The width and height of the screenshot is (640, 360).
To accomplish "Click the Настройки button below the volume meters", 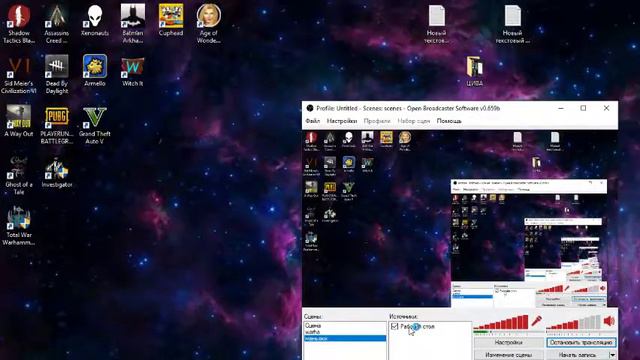I will click(x=509, y=342).
